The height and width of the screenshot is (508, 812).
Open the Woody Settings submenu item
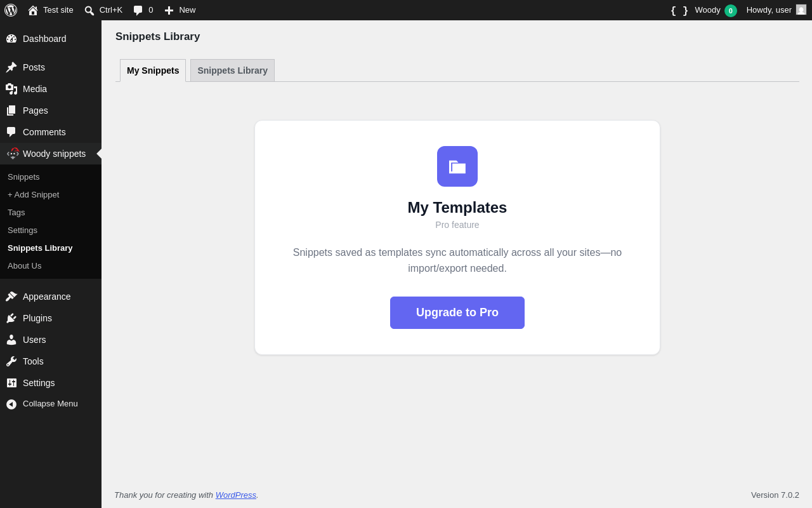point(22,231)
